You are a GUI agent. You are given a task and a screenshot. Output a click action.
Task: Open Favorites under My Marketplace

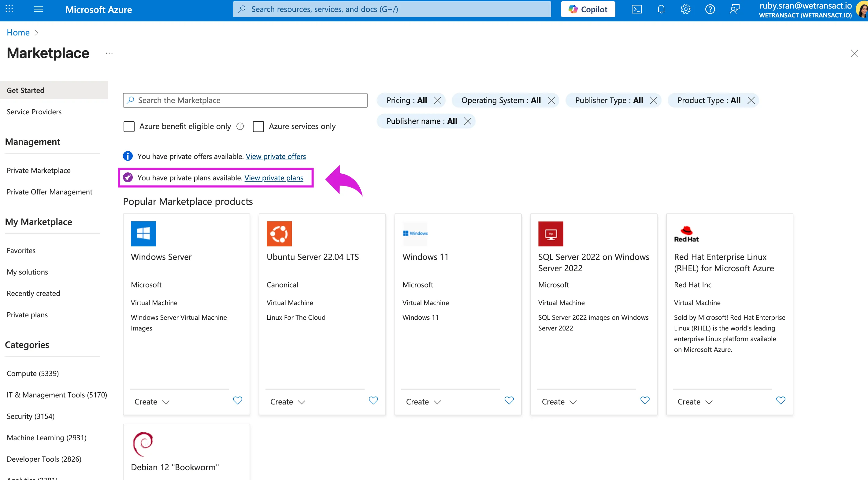pyautogui.click(x=21, y=251)
